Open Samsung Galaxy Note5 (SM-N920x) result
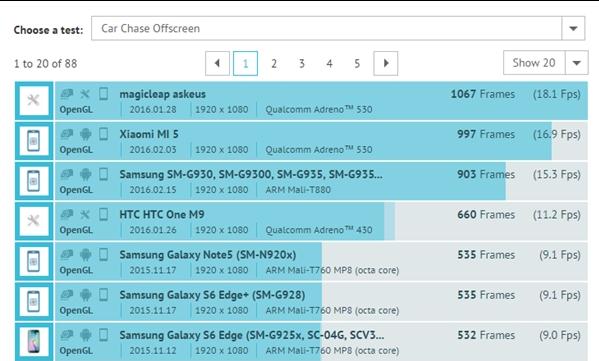This screenshot has height=361, width=599. tap(208, 254)
